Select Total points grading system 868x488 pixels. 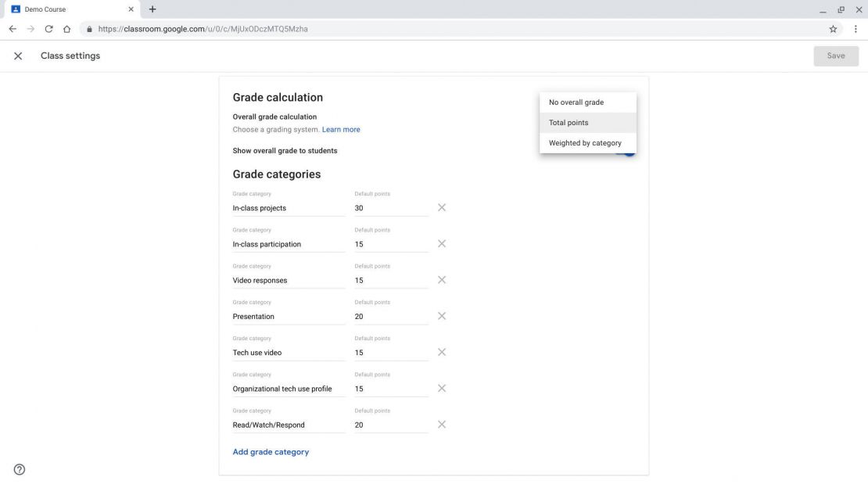click(569, 122)
